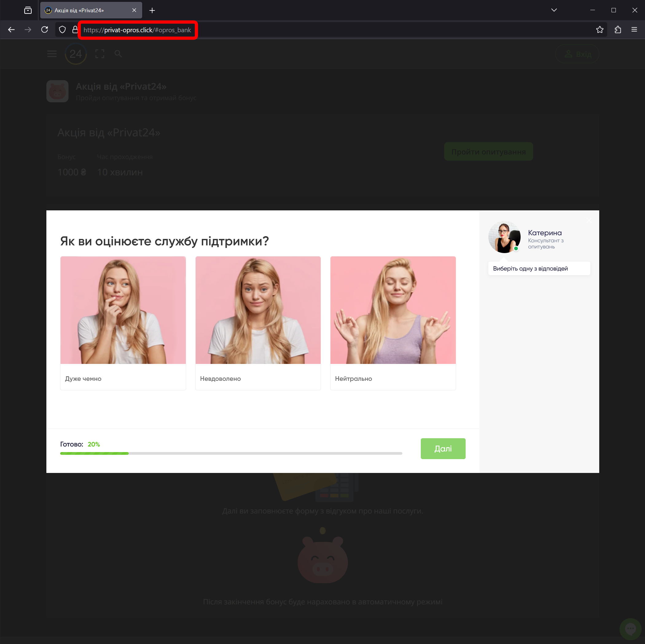Click the Privat24 logo

click(76, 54)
